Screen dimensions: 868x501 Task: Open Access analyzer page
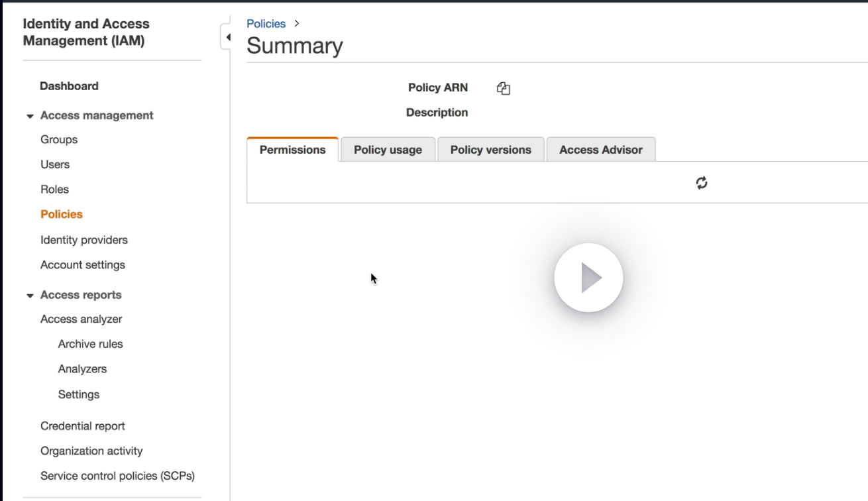[x=81, y=319]
